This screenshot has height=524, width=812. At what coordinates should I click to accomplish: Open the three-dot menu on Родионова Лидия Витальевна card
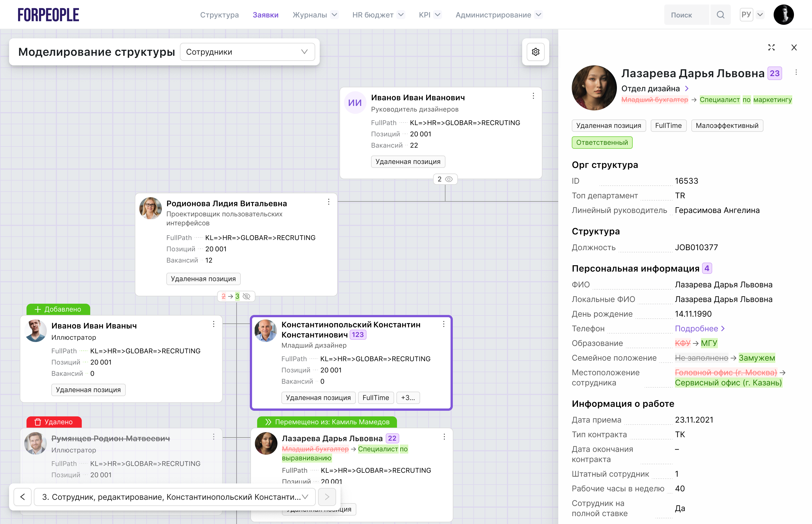point(328,202)
